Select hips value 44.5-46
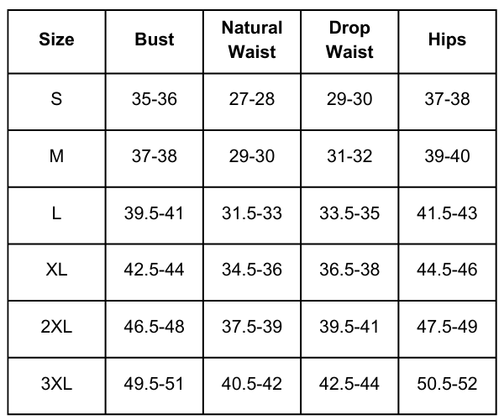504x420 pixels. (447, 270)
